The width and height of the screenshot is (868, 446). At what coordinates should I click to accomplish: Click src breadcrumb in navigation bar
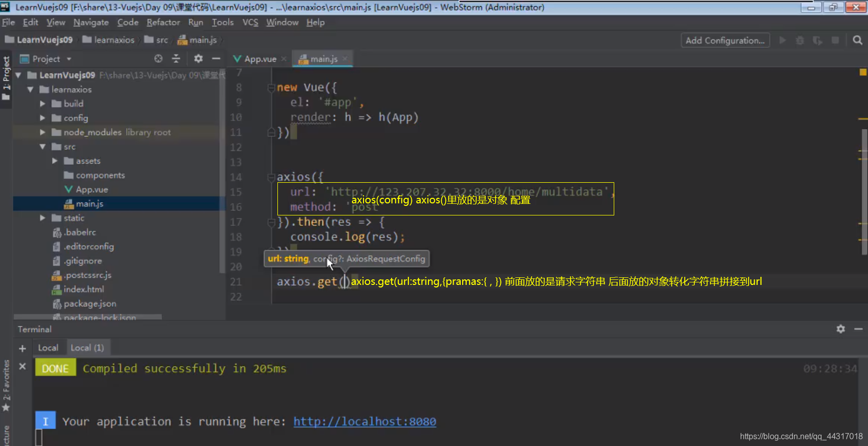click(x=156, y=40)
